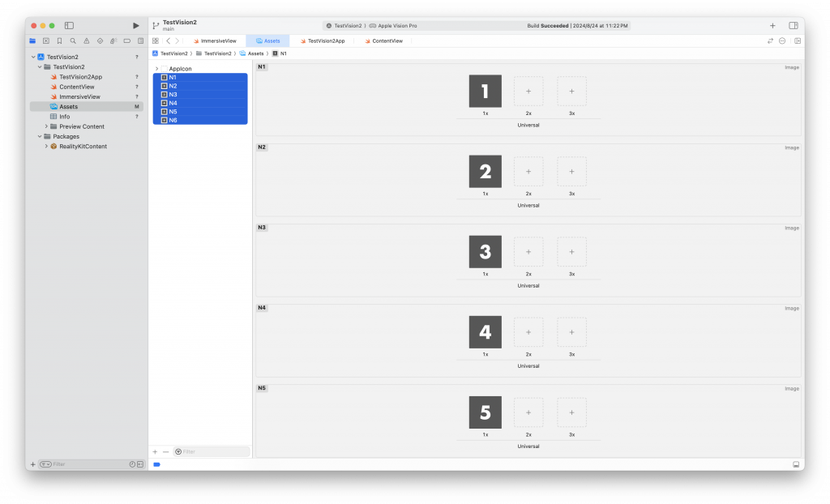Click N1 in the breadcrumb path
Screen dimensions: 830x504
point(280,53)
